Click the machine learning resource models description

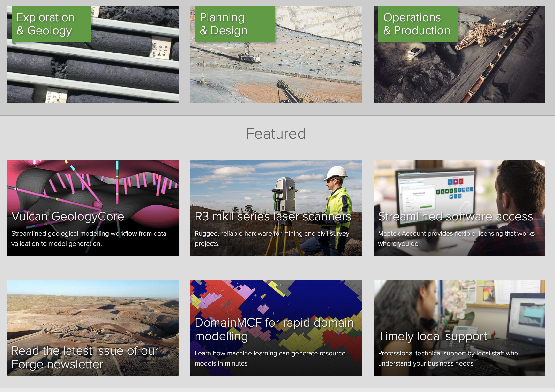coord(270,358)
